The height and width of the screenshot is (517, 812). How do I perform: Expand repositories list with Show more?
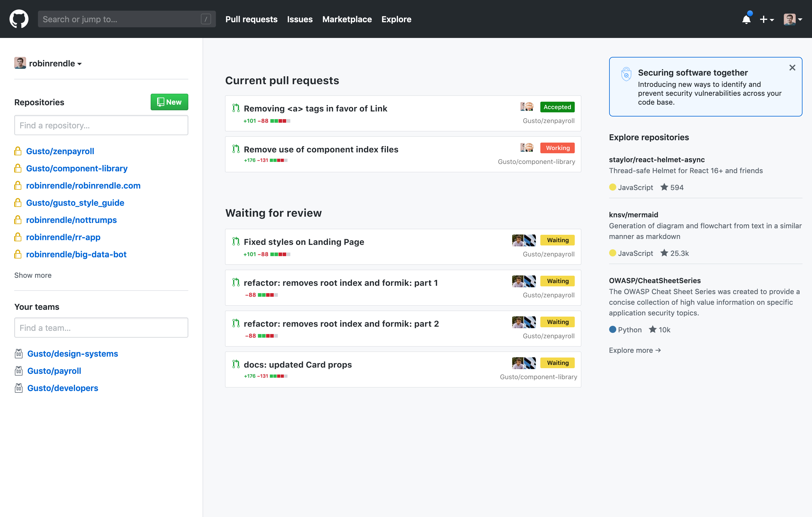[33, 275]
